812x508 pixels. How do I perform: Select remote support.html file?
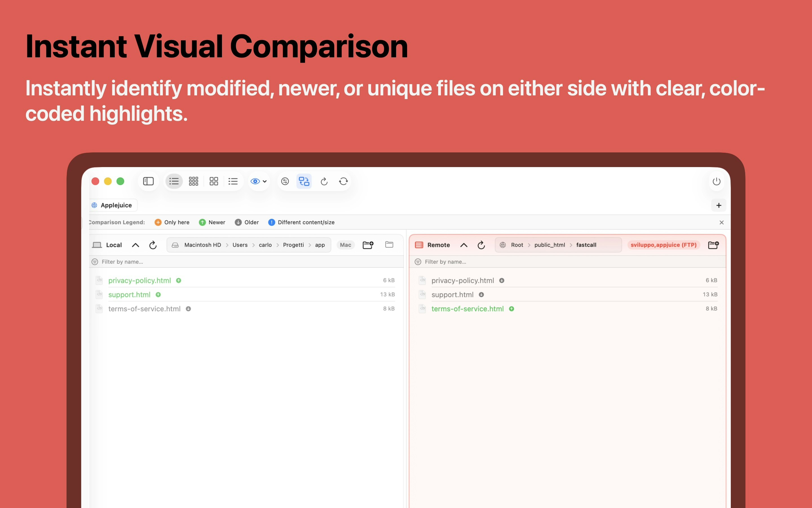pos(568,294)
